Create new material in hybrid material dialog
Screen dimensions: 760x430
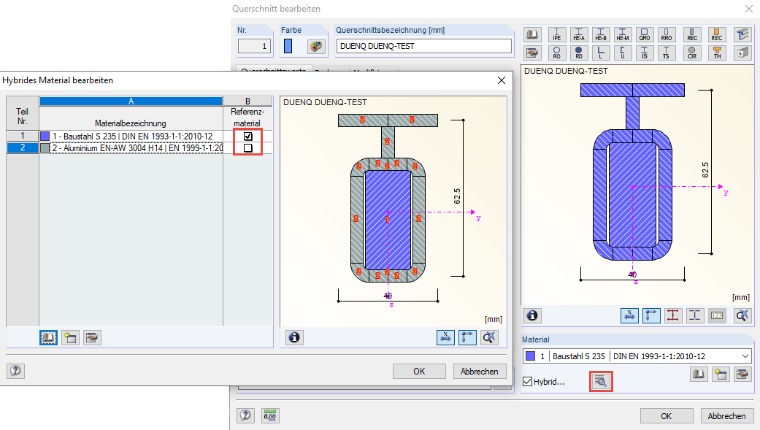click(x=70, y=337)
